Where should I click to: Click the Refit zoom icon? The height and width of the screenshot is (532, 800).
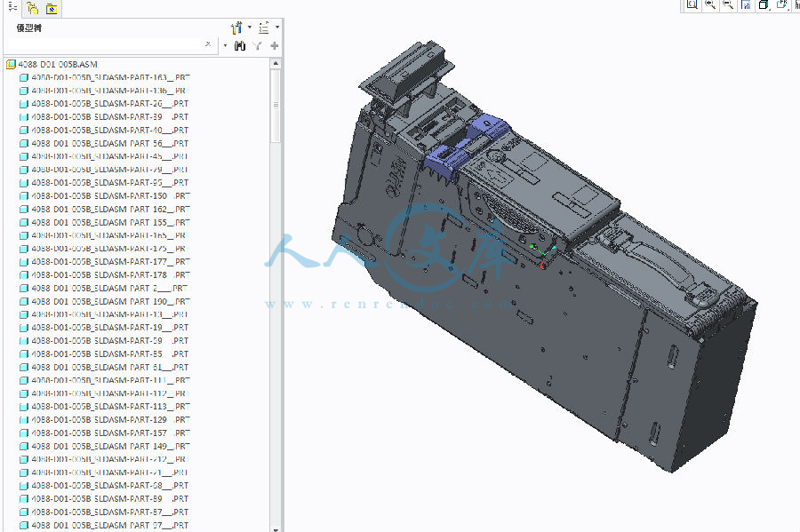click(x=692, y=4)
